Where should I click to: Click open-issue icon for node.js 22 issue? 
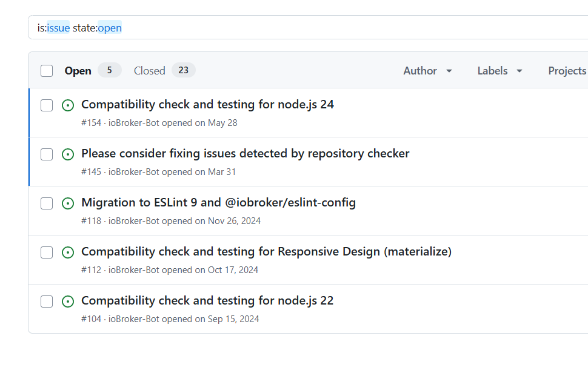pos(68,302)
